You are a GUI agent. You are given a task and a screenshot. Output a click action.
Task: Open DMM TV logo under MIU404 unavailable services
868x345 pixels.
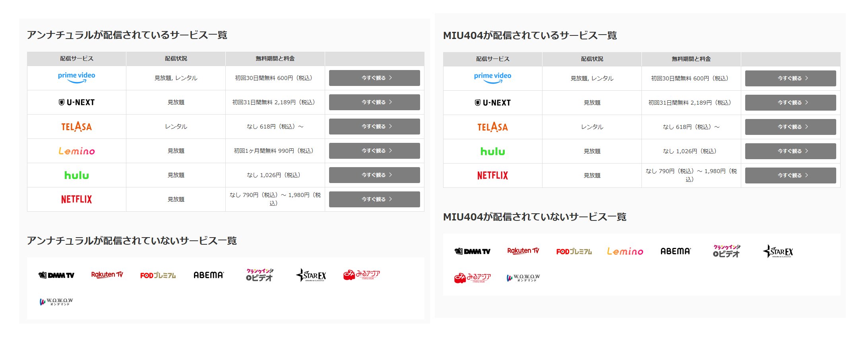click(x=473, y=251)
